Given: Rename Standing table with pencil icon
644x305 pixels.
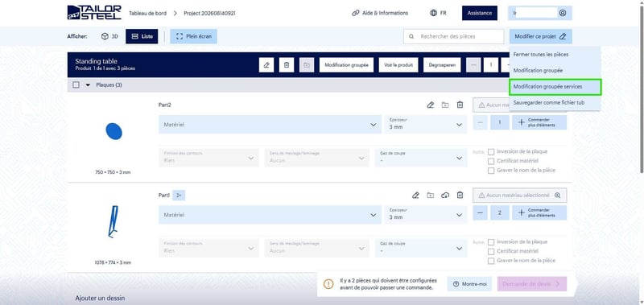Looking at the screenshot, I should 266,65.
